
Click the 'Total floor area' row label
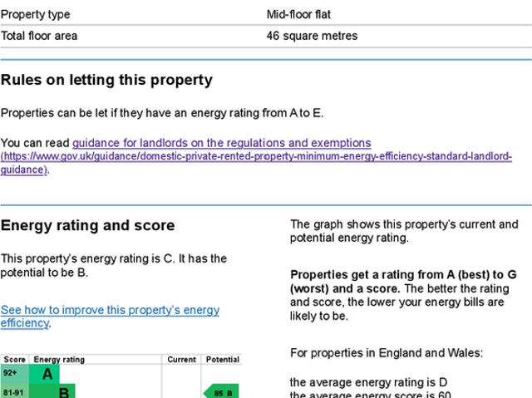point(40,37)
